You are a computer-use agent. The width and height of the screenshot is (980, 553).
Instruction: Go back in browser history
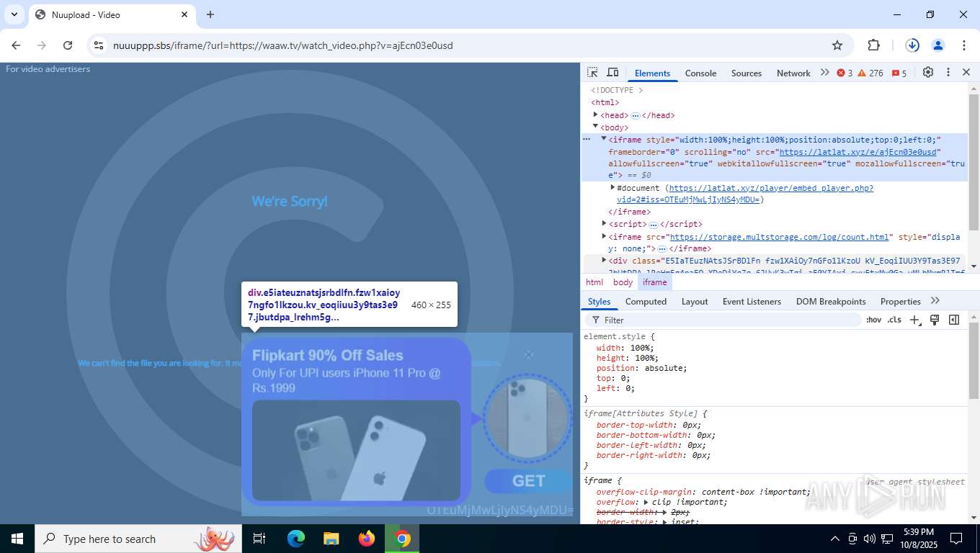16,45
